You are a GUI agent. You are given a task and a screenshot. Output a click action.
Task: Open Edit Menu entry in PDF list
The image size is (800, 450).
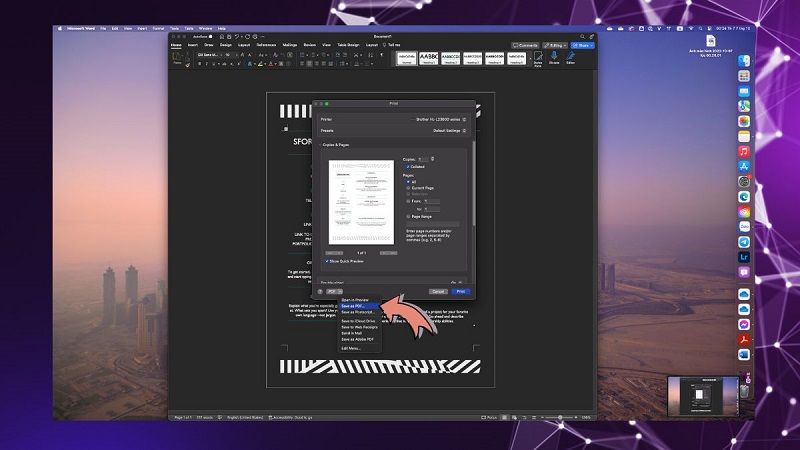point(351,348)
